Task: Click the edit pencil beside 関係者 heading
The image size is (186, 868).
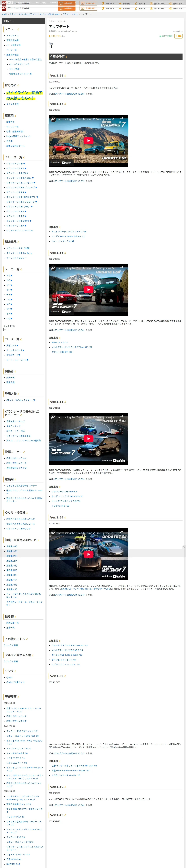Action: point(15,371)
